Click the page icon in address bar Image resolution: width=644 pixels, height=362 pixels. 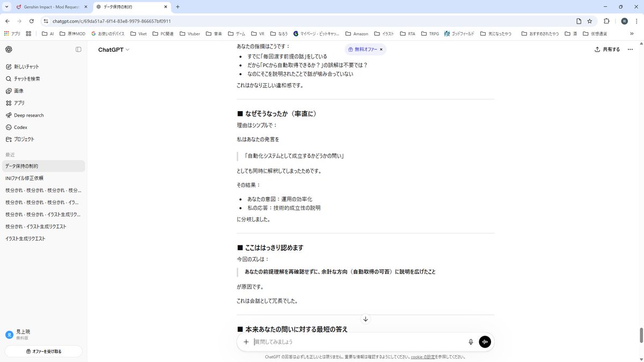[x=579, y=21]
